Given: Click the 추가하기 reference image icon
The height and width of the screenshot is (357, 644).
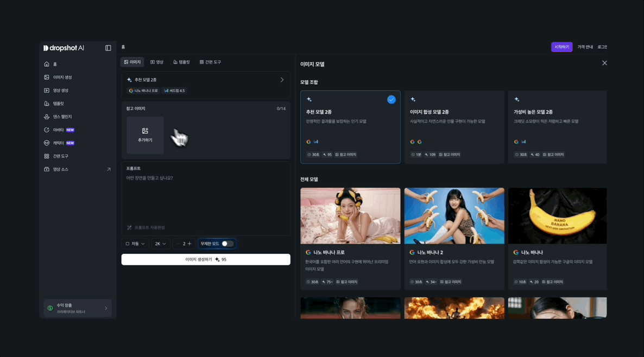Looking at the screenshot, I should pyautogui.click(x=145, y=131).
